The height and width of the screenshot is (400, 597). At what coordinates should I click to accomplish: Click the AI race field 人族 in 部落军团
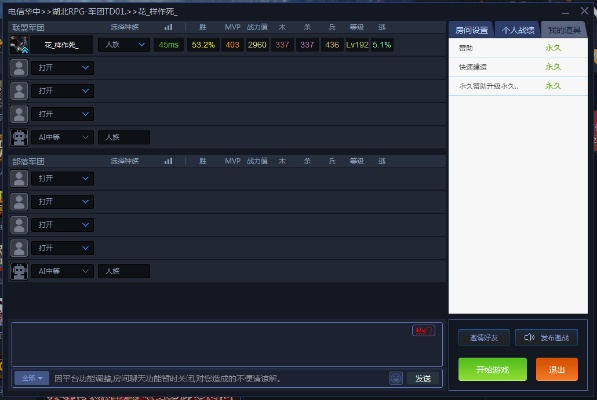(x=124, y=271)
